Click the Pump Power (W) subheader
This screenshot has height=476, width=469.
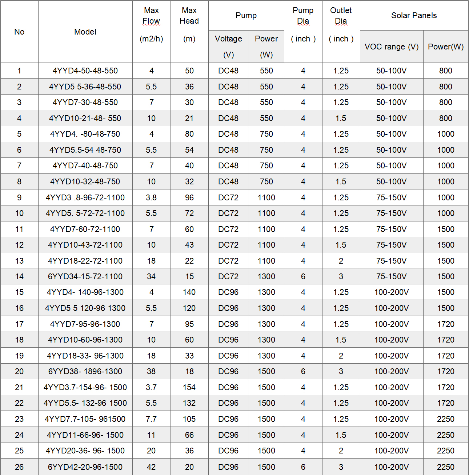coord(266,47)
